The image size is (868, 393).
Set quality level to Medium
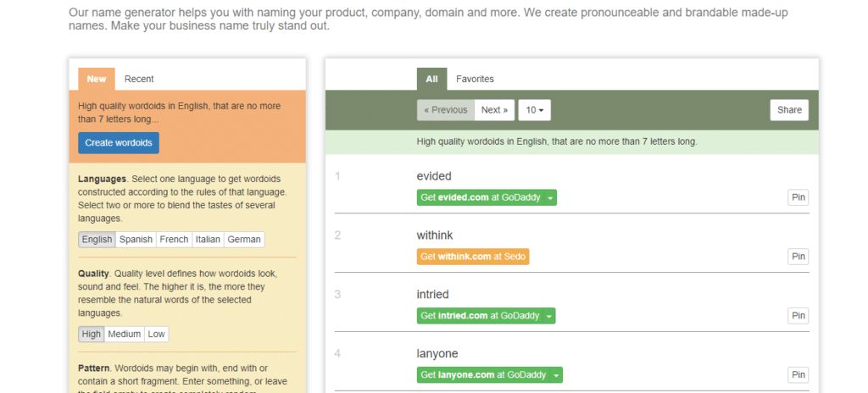(x=124, y=335)
